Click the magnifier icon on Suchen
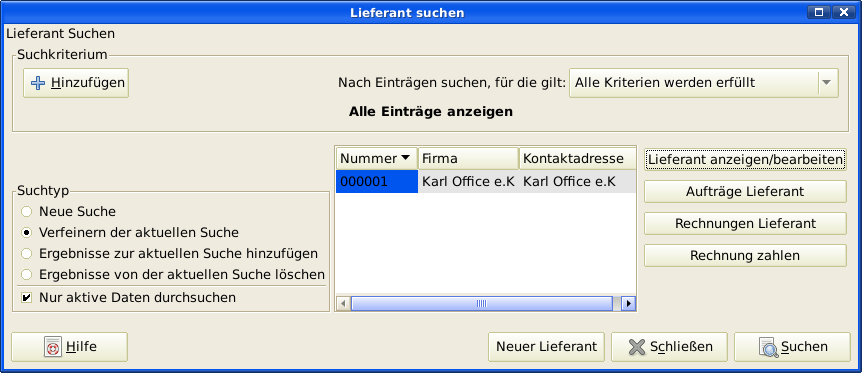This screenshot has height=373, width=862. point(769,347)
